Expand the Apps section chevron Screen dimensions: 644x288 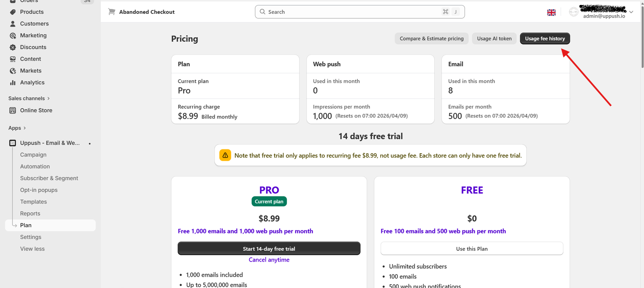coord(25,128)
